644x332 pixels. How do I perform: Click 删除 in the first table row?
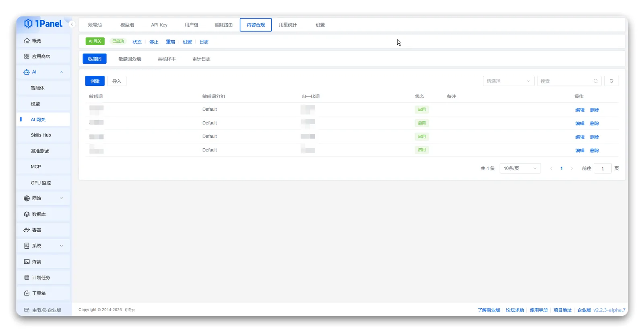594,110
